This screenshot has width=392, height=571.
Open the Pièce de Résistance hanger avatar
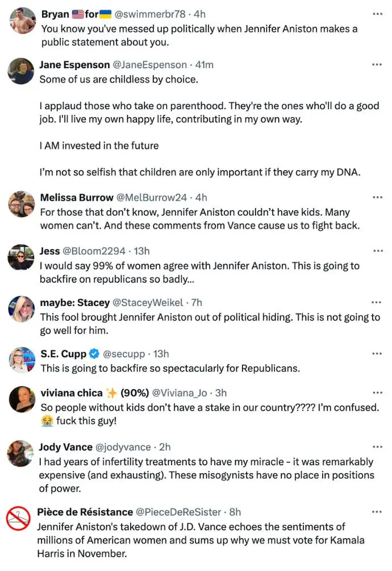[x=19, y=519]
